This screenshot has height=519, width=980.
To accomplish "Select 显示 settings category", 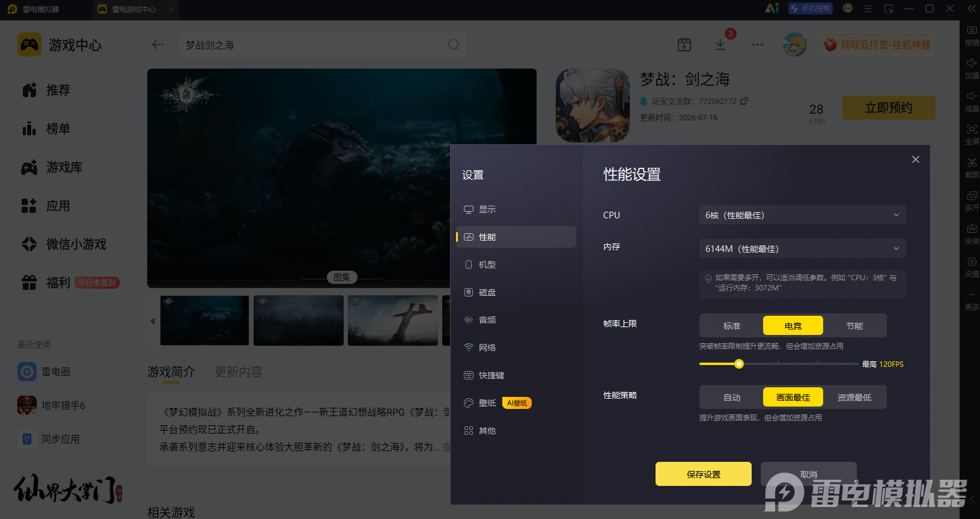I will point(516,209).
